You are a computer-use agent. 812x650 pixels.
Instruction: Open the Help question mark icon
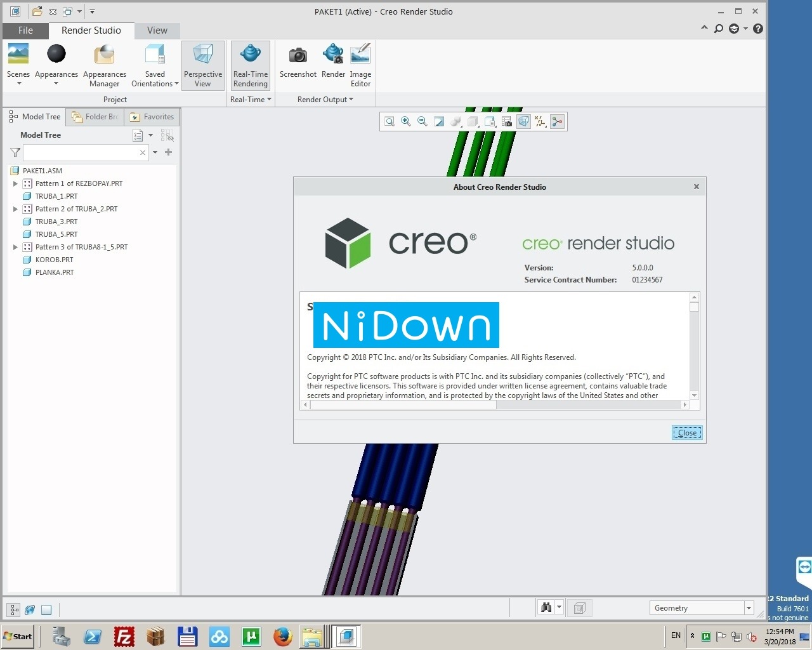point(758,29)
